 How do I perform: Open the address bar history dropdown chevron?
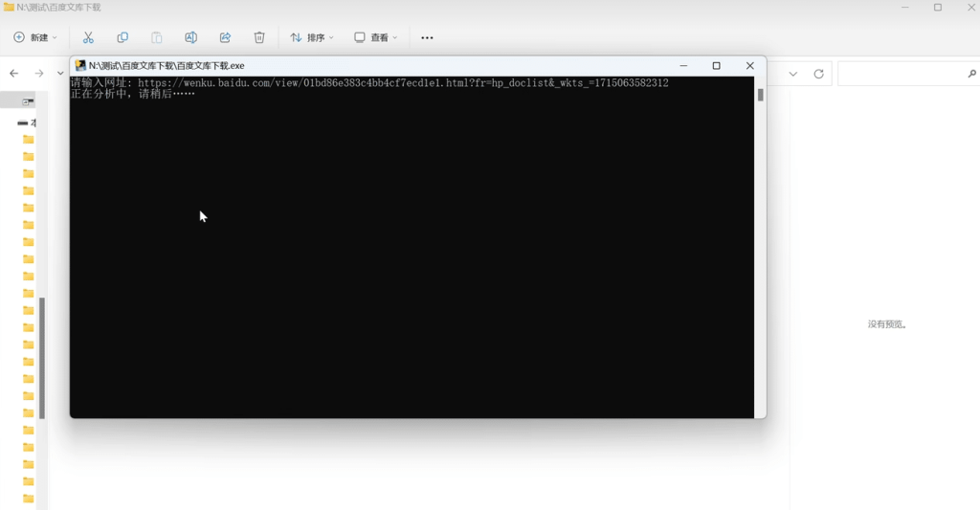tap(793, 74)
